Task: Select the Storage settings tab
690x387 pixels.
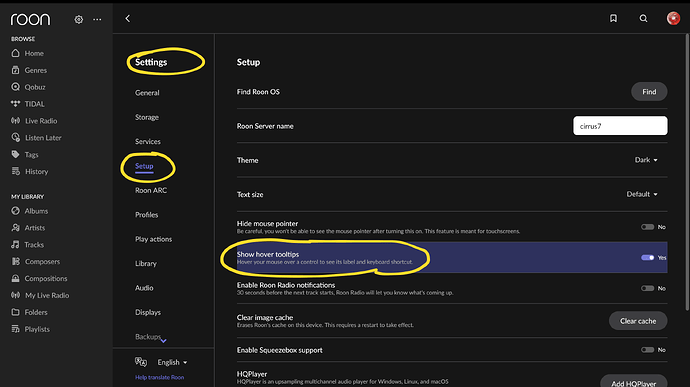Action: (147, 117)
